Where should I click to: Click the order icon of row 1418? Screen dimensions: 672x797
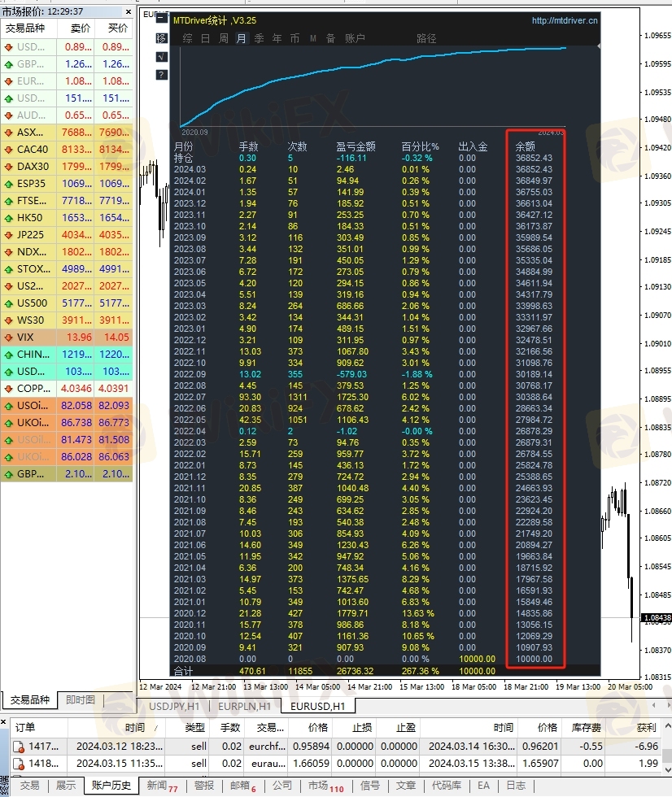[18, 764]
